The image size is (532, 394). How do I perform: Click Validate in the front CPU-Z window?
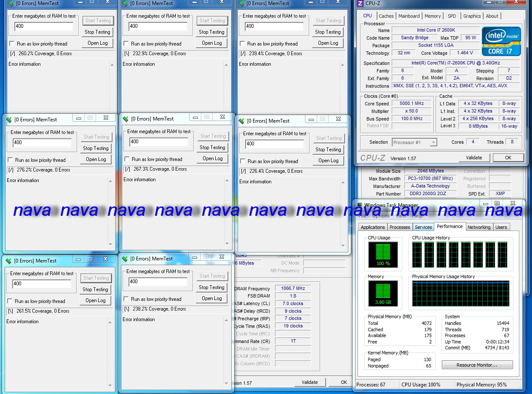pos(474,158)
